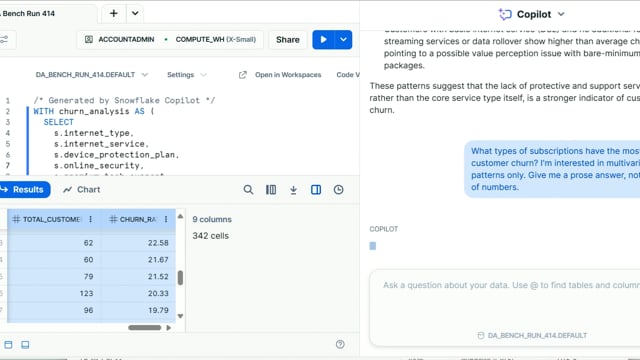
Task: Toggle the editor pane layout icon at bottom left
Action: 8,345
